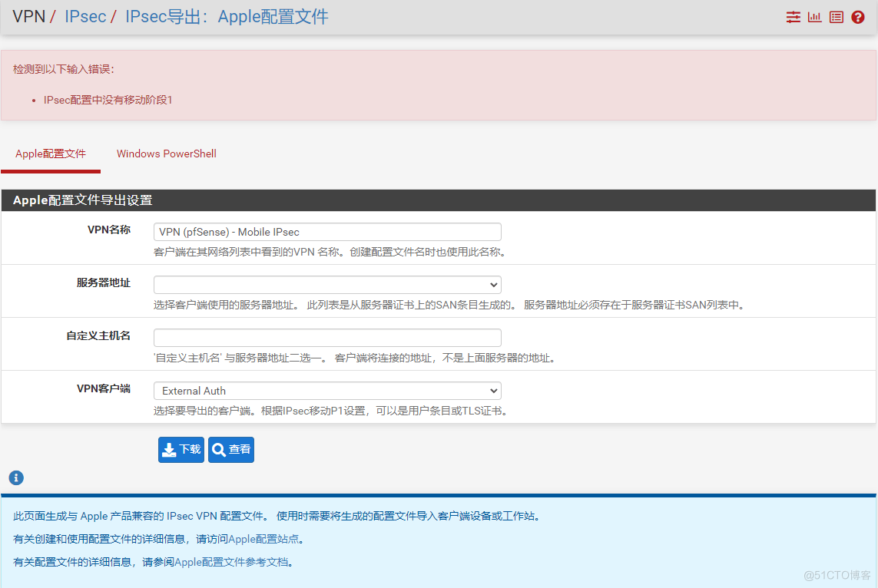Open the VPN breadcrumb link
Image resolution: width=878 pixels, height=588 pixels.
(28, 16)
